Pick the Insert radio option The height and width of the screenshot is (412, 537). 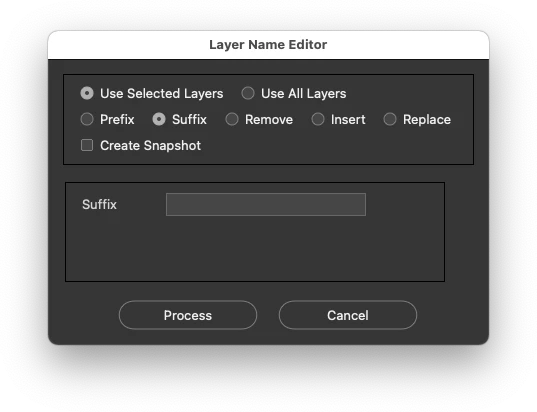[x=318, y=119]
